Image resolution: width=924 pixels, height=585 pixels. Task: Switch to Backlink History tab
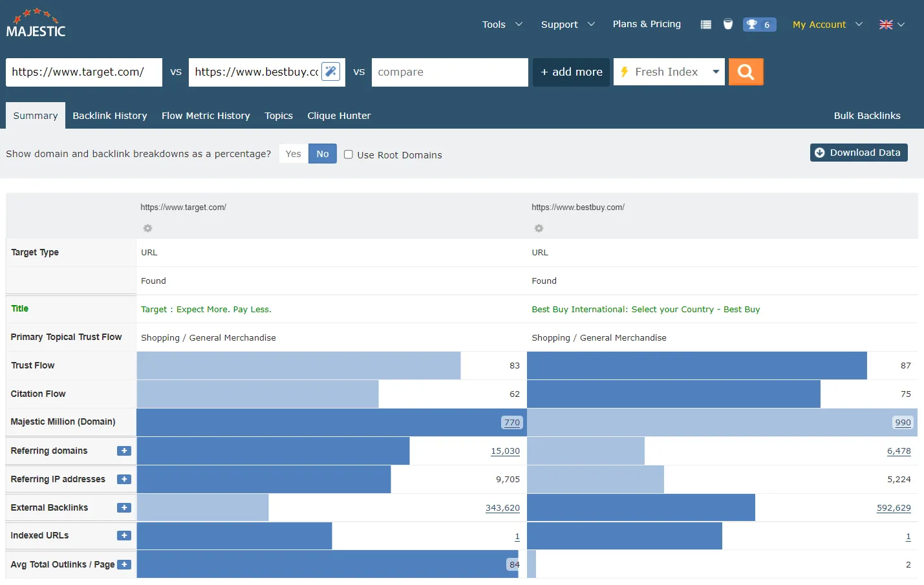click(x=110, y=116)
